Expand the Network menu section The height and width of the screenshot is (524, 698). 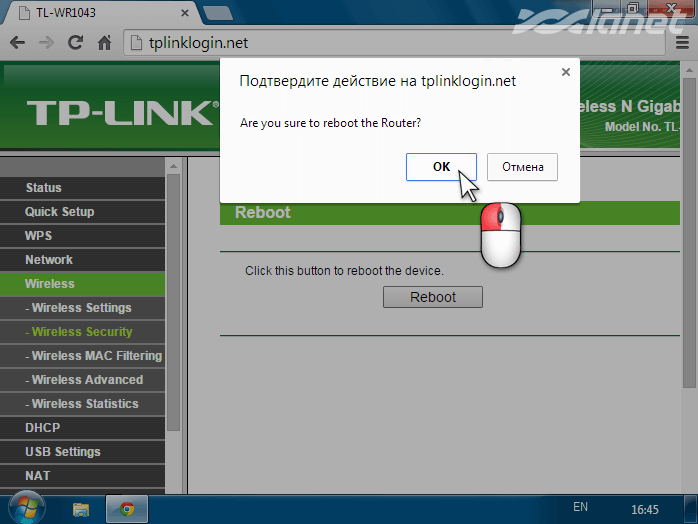(x=49, y=260)
